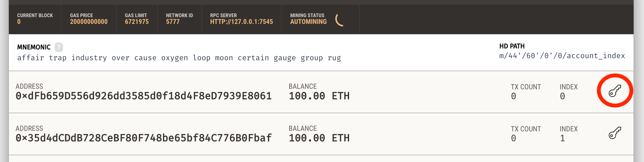Select the Current Block status item
Image resolution: width=644 pixels, height=162 pixels.
[35, 19]
